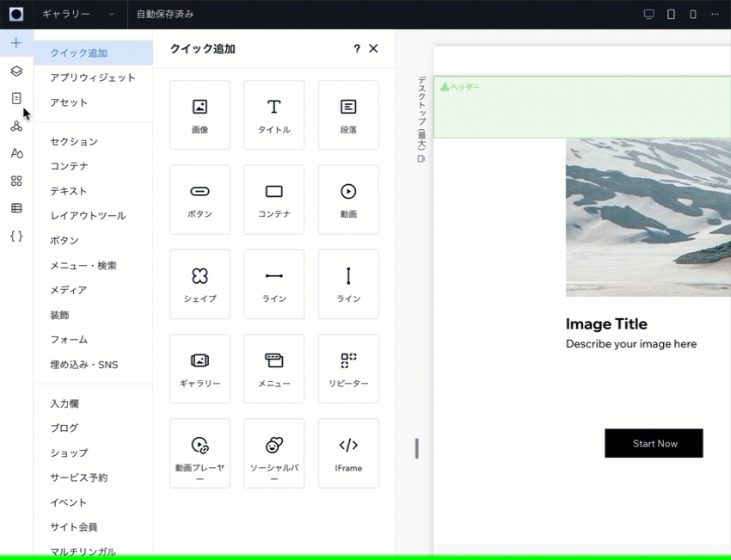Close the クイック追加 panel
731x560 pixels.
pos(373,49)
